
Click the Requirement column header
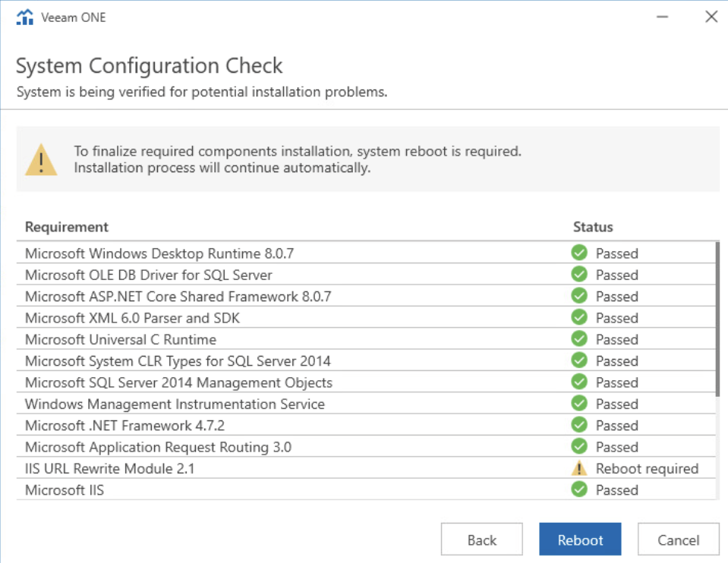tap(66, 227)
